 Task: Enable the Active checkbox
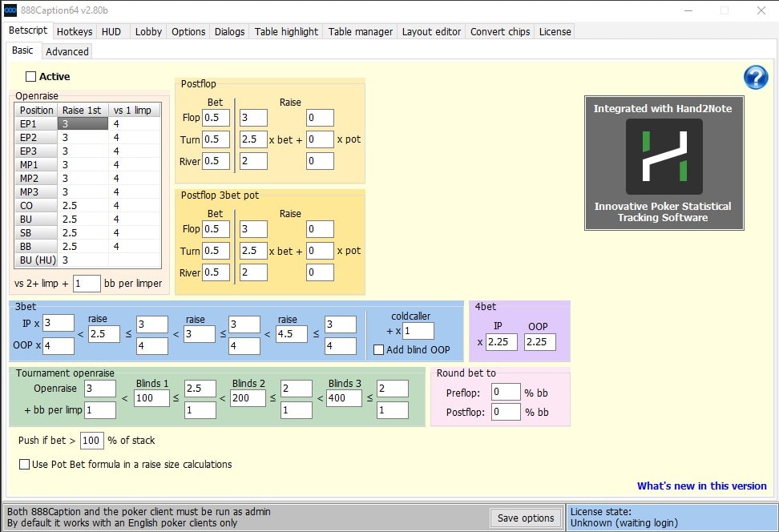point(30,76)
